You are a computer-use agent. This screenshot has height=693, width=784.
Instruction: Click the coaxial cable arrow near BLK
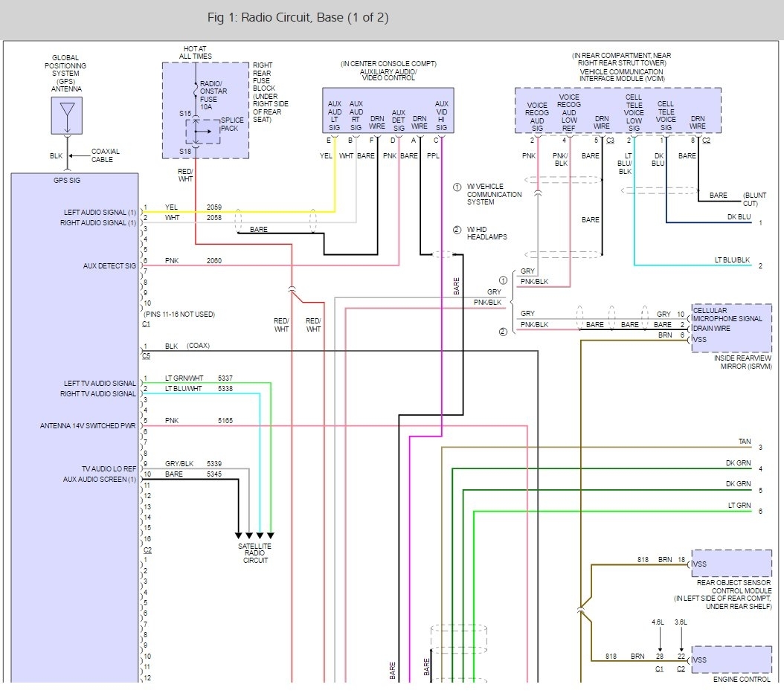79,156
